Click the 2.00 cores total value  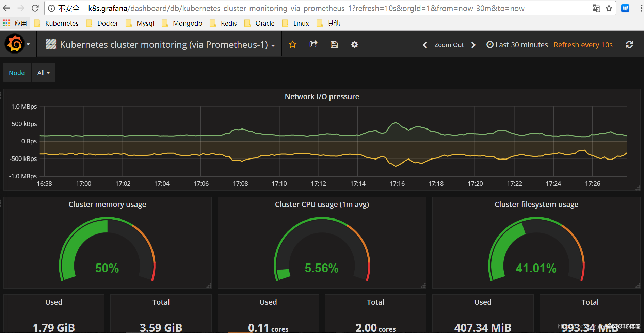pyautogui.click(x=375, y=328)
